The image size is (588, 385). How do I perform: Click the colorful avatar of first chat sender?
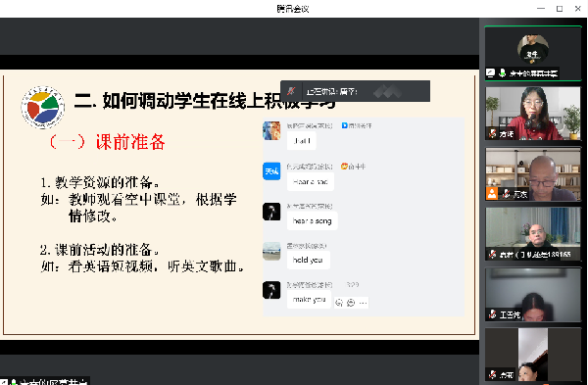point(271,130)
